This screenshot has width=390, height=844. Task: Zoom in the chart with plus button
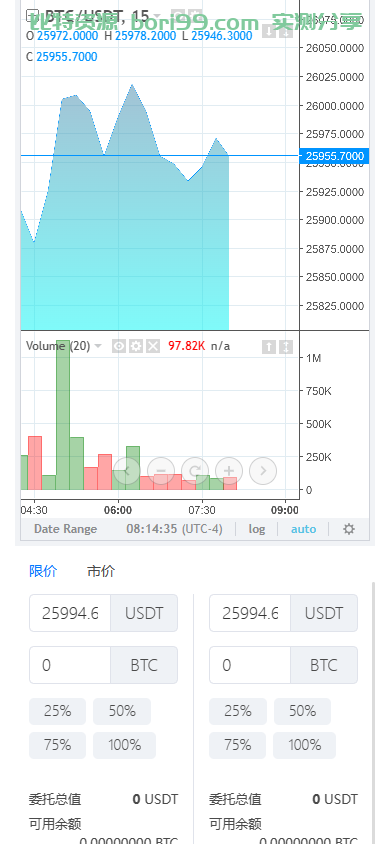point(229,471)
